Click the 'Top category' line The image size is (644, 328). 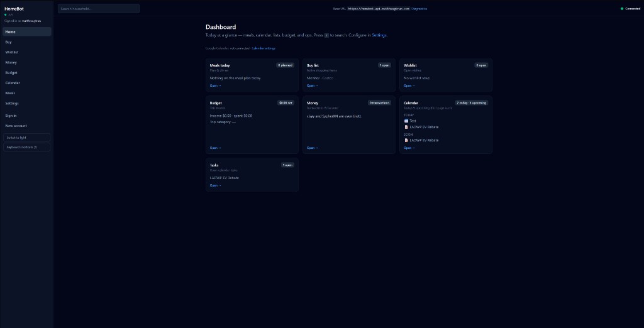223,122
